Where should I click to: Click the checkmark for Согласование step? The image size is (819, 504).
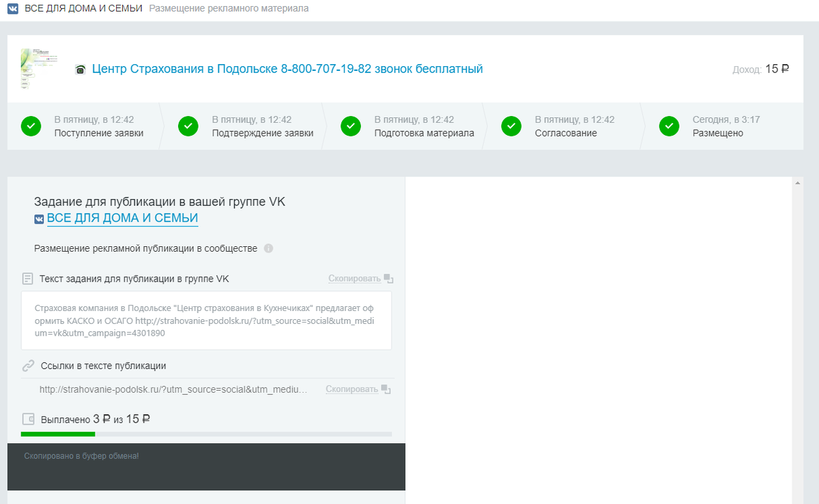[x=511, y=126]
